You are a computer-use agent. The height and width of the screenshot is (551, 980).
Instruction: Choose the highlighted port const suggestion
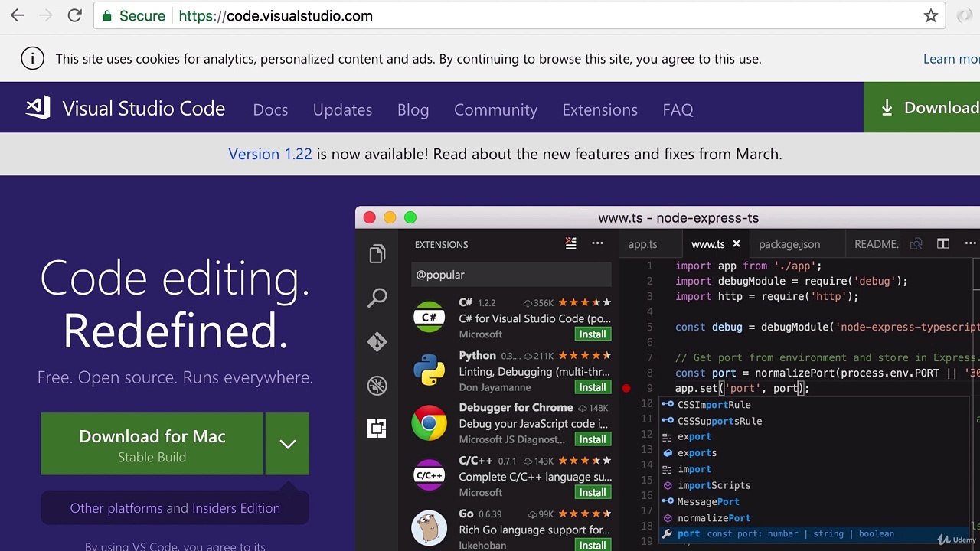814,533
